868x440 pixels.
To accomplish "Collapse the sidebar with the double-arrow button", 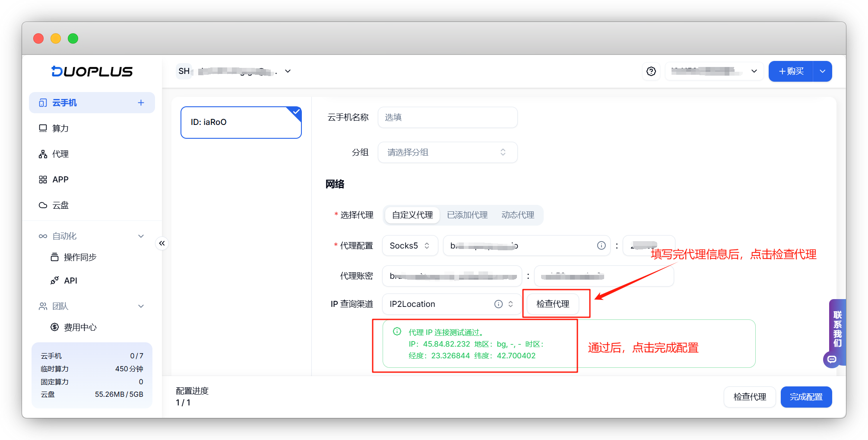I will click(x=162, y=243).
